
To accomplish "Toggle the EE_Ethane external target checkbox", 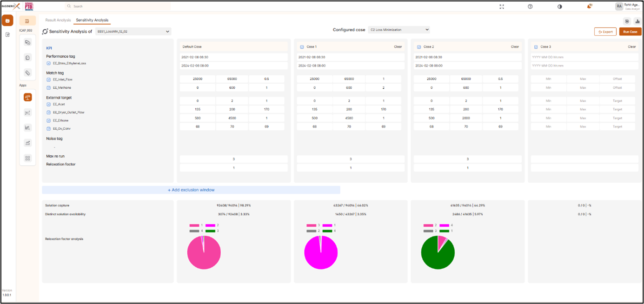I will 48,120.
